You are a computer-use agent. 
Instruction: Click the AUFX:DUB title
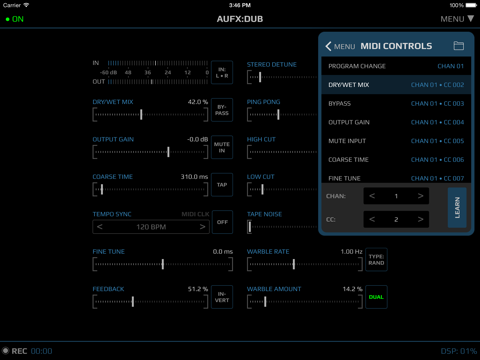(240, 19)
